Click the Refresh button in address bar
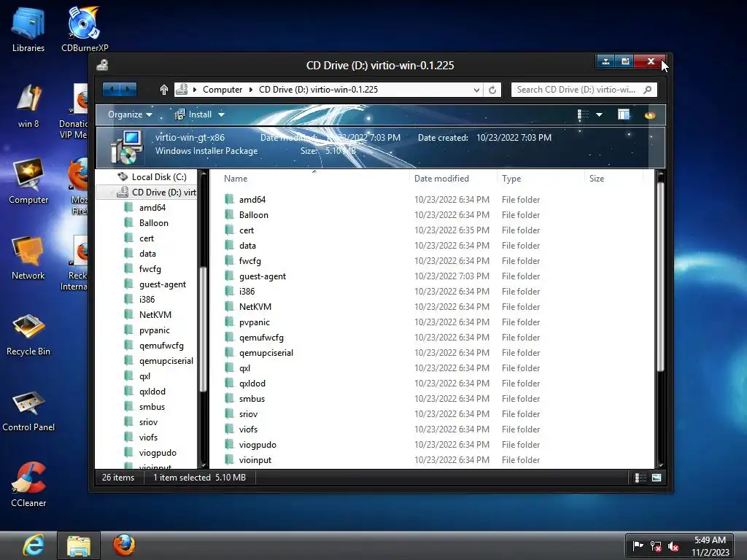 pos(492,90)
